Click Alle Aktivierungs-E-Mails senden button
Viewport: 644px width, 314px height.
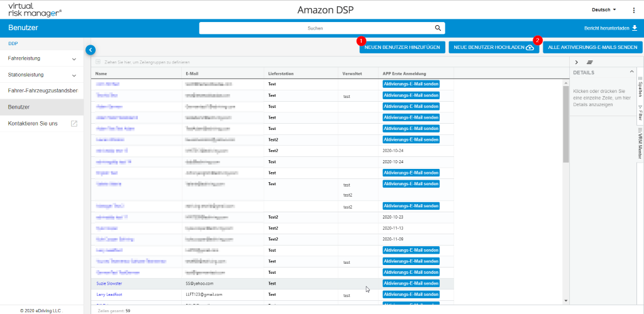pos(592,48)
